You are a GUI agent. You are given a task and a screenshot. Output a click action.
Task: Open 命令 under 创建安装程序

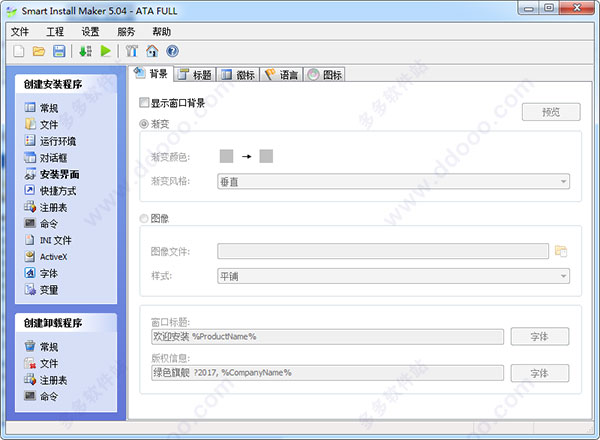(x=41, y=223)
